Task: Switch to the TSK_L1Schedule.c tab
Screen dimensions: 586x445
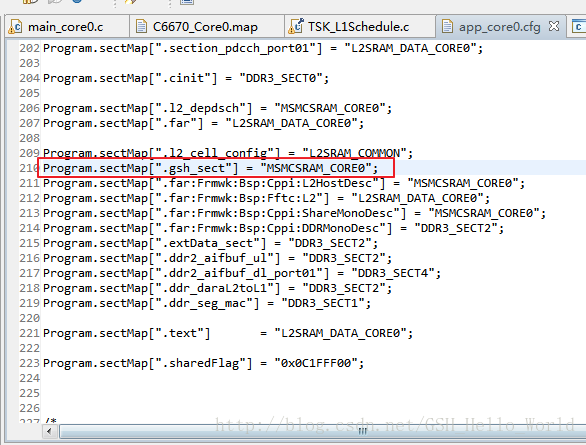Action: 360,27
